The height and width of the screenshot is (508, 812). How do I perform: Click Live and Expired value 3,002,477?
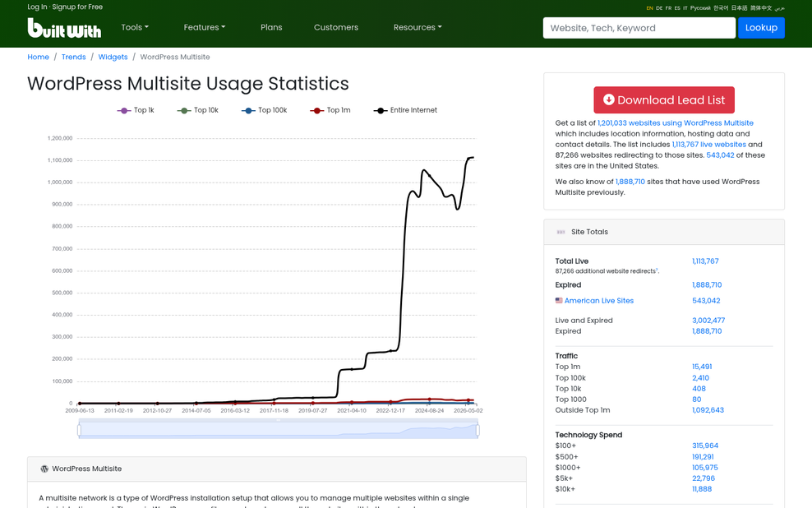[x=708, y=321]
